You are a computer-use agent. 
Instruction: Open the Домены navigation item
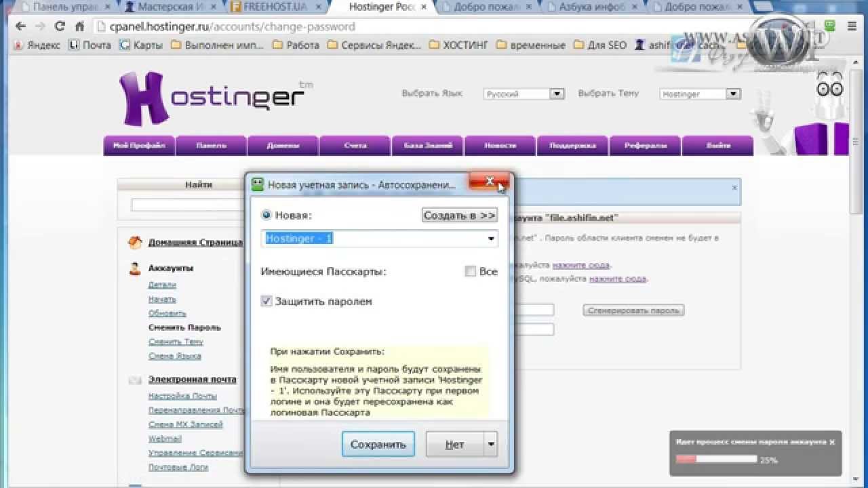[x=283, y=146]
